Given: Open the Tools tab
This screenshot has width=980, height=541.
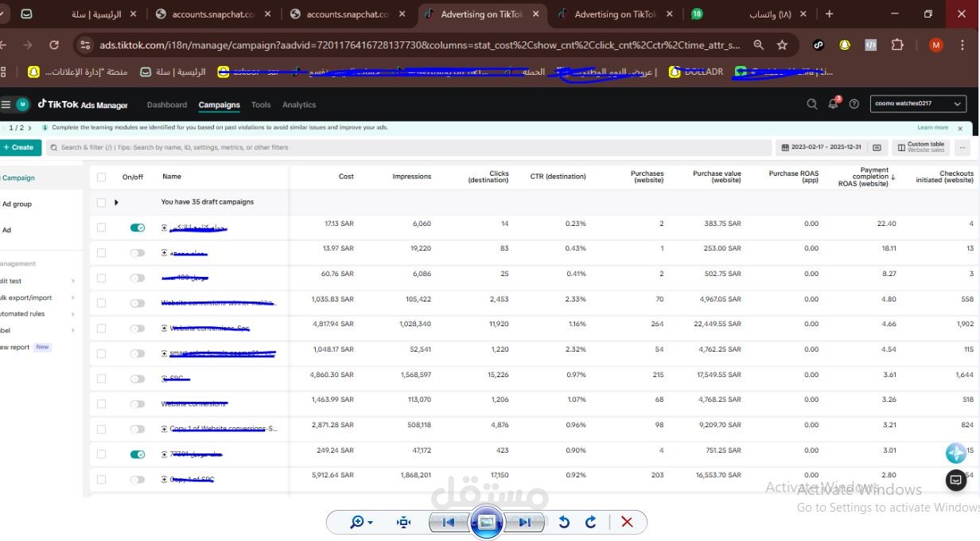Looking at the screenshot, I should click(261, 104).
